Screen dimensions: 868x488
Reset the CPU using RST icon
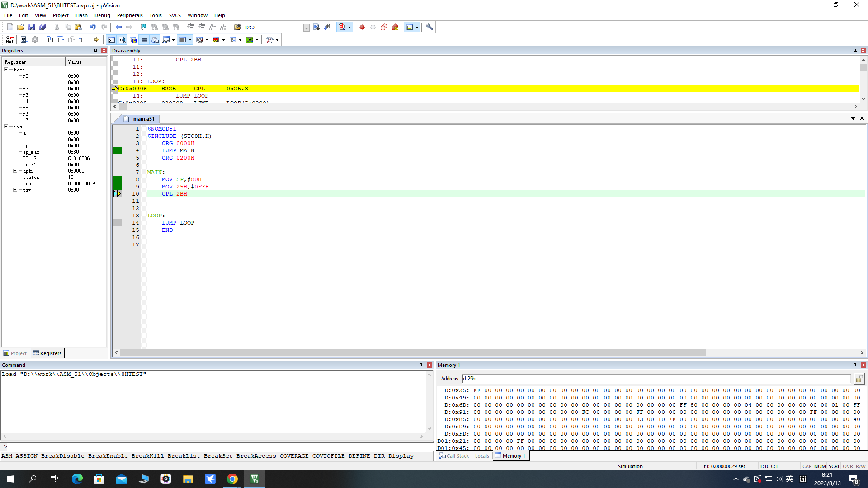(x=10, y=40)
